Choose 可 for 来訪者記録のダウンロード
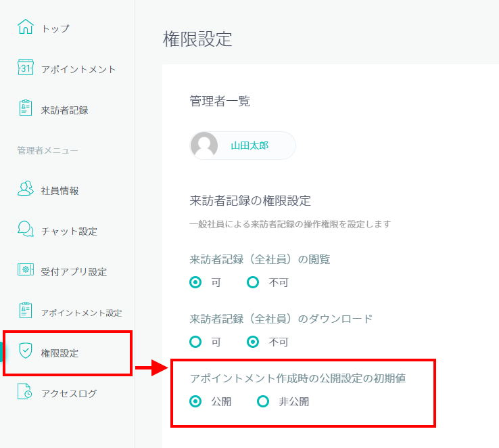The width and height of the screenshot is (499, 448). click(195, 342)
